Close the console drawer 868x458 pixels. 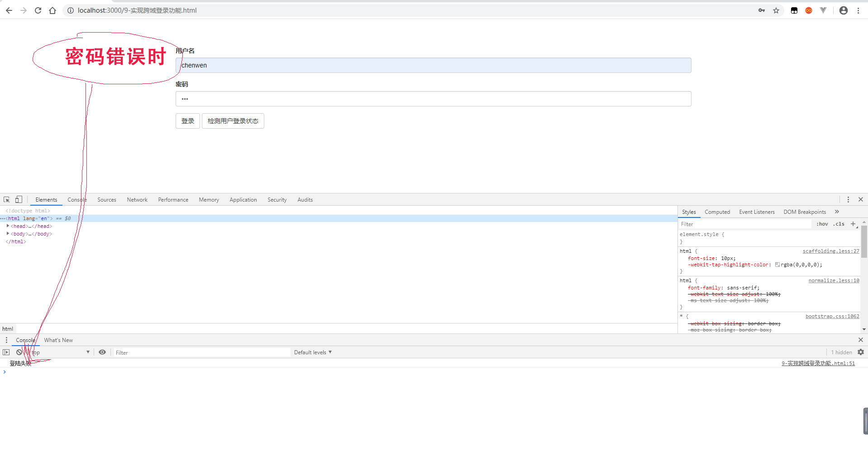click(861, 340)
